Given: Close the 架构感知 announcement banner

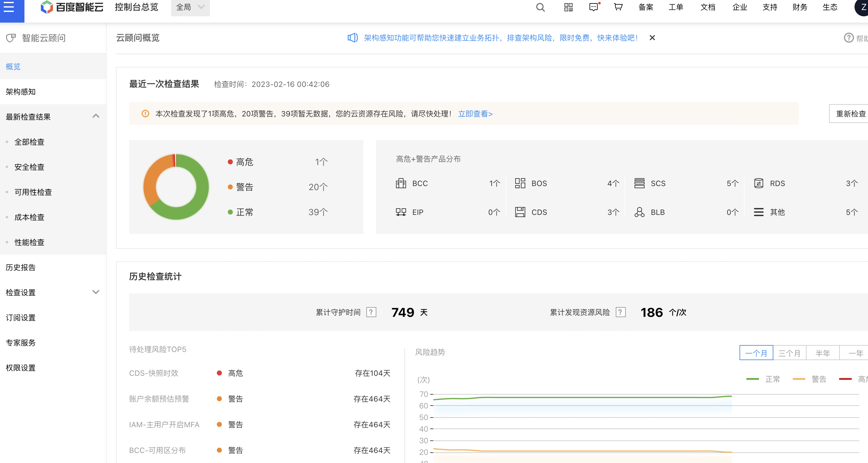Looking at the screenshot, I should [652, 38].
